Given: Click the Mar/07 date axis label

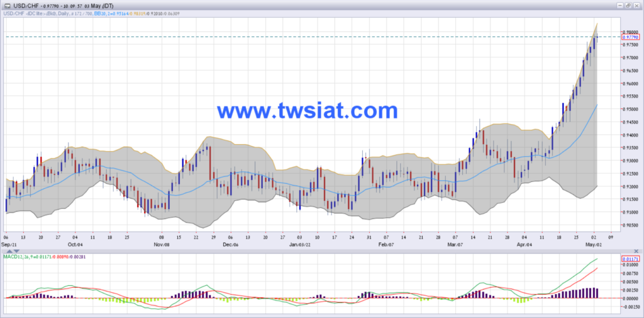Looking at the screenshot, I should 455,244.
